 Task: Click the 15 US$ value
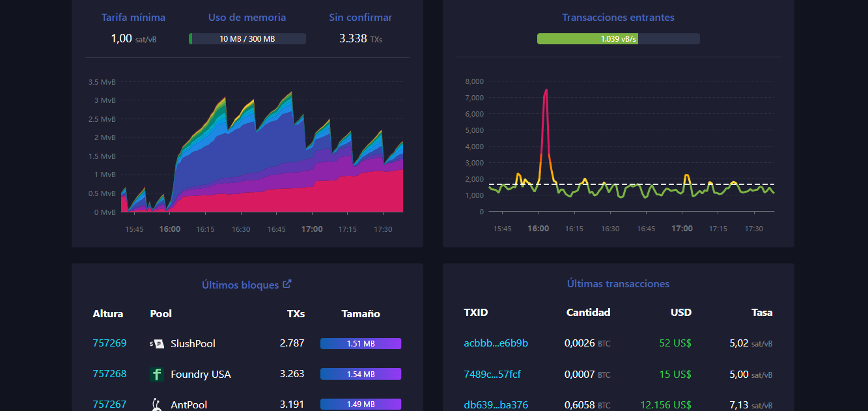[x=675, y=374]
